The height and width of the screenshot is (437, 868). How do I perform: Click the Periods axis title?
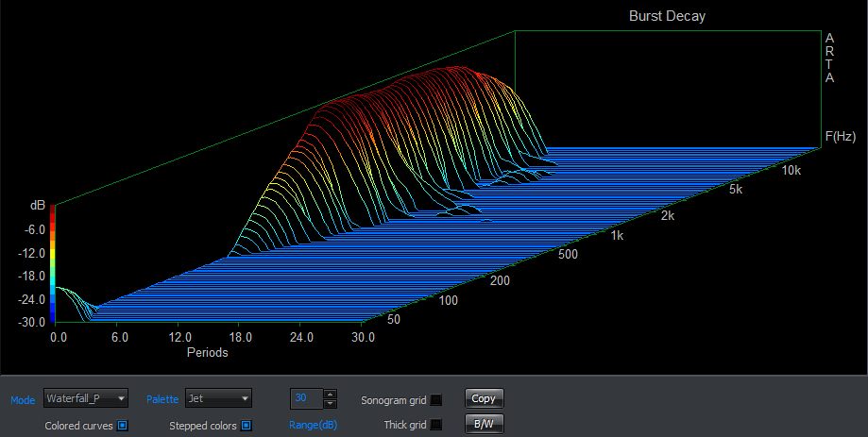click(x=206, y=353)
